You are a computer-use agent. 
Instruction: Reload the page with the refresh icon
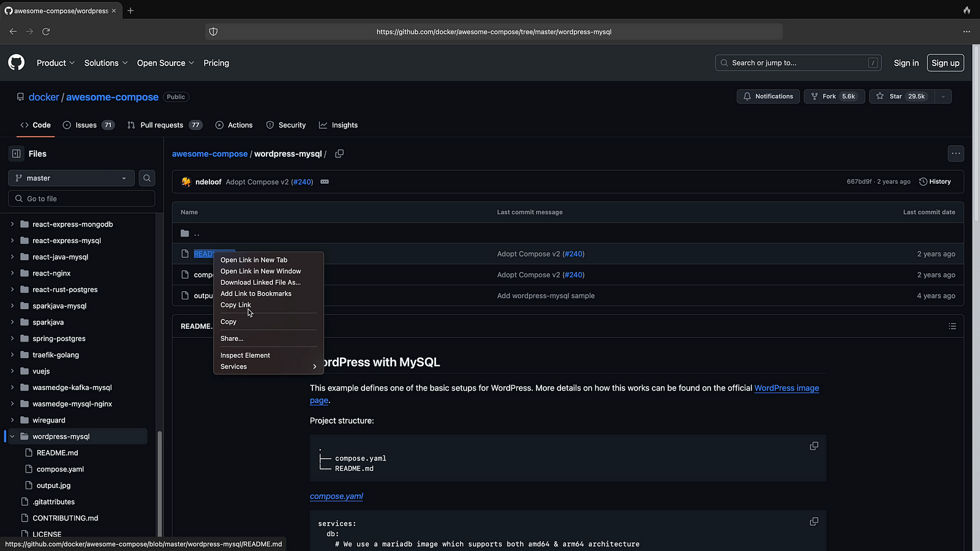point(46,31)
